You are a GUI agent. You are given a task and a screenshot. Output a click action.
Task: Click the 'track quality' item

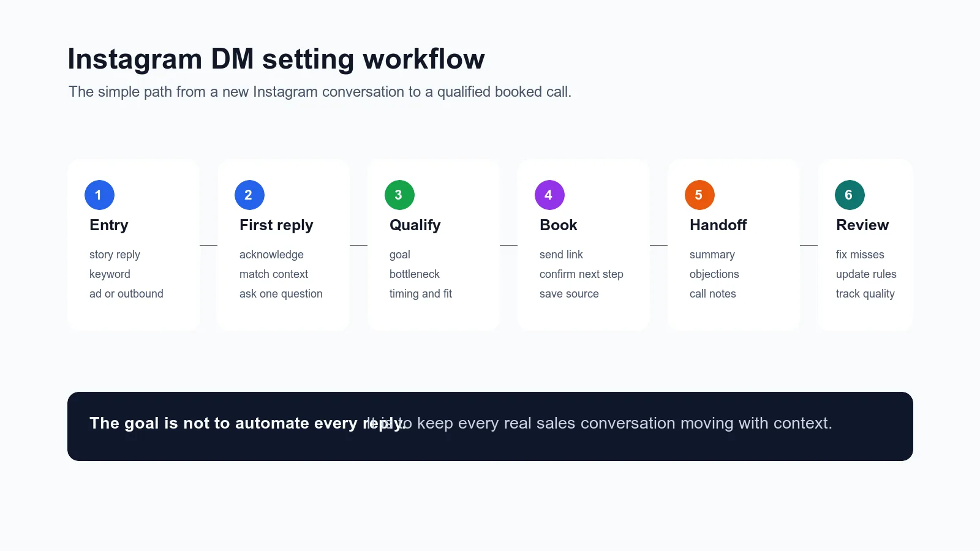(865, 294)
